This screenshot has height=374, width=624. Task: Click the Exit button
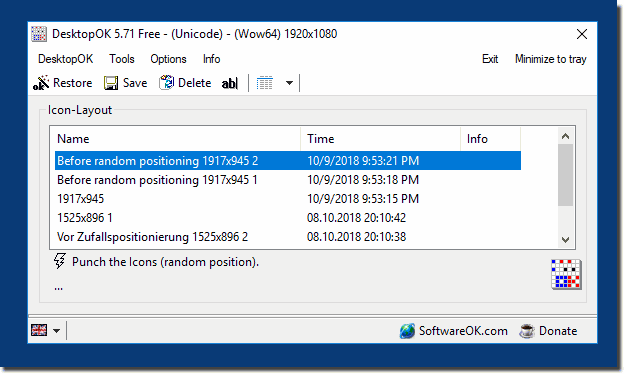coord(490,59)
